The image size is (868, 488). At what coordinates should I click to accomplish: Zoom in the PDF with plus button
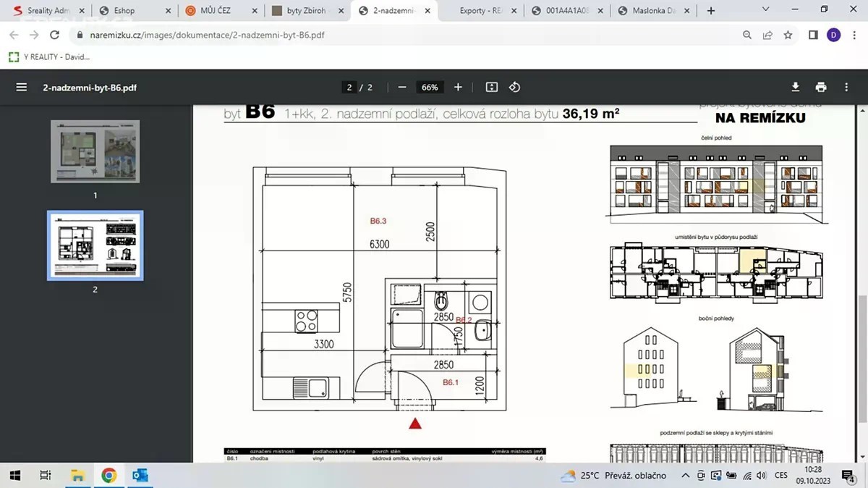458,87
